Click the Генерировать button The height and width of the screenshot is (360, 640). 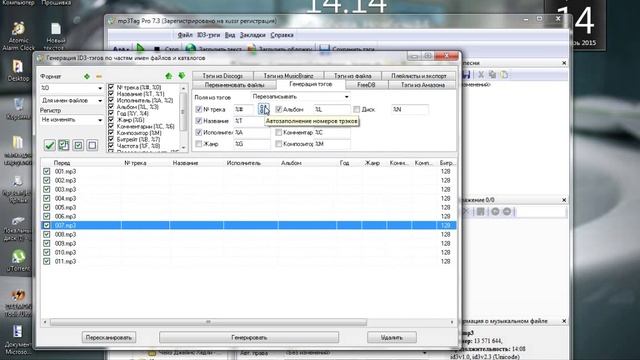pos(249,338)
